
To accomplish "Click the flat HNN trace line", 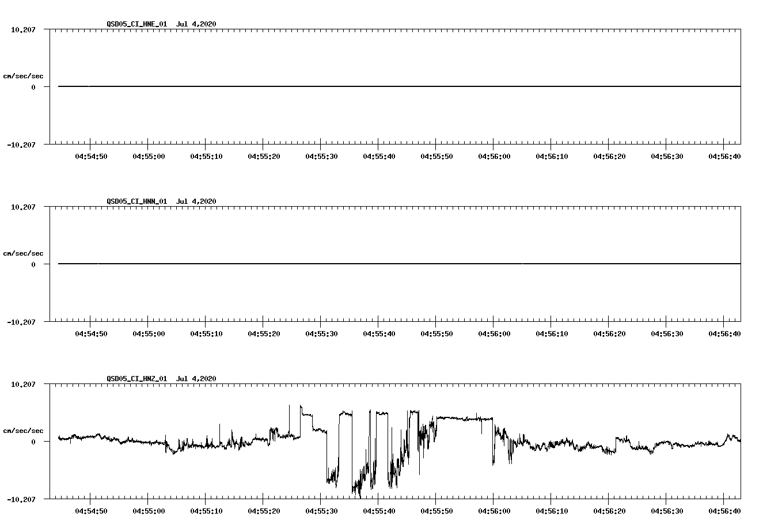I will tap(399, 264).
